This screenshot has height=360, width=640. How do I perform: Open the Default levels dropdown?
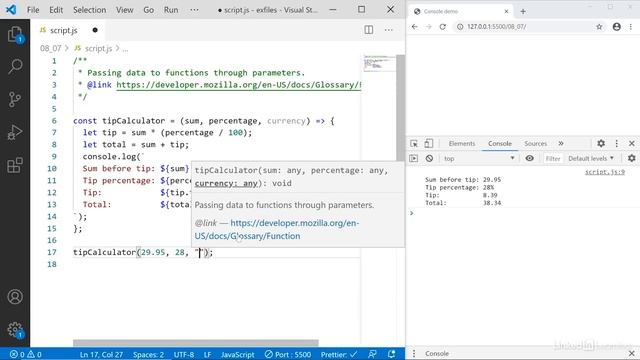pos(591,158)
